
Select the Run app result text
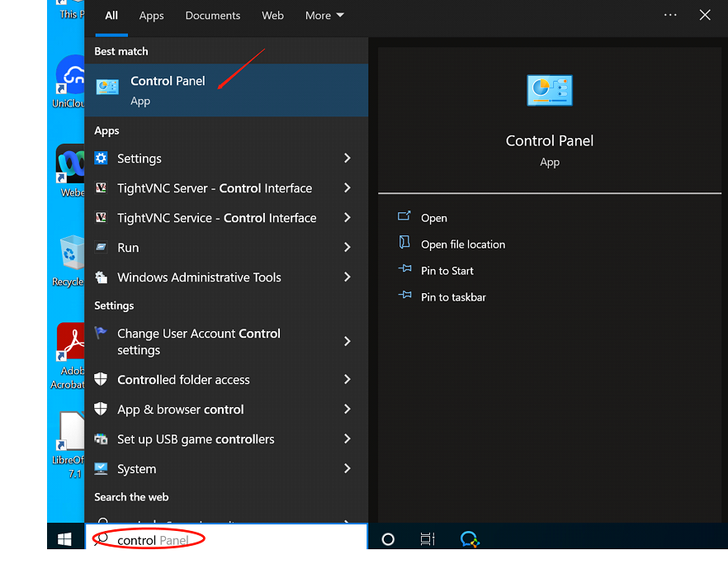(128, 248)
